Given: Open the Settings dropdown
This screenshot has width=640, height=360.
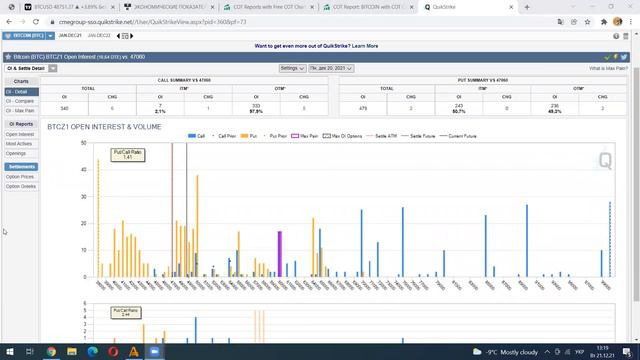Looking at the screenshot, I should point(292,68).
